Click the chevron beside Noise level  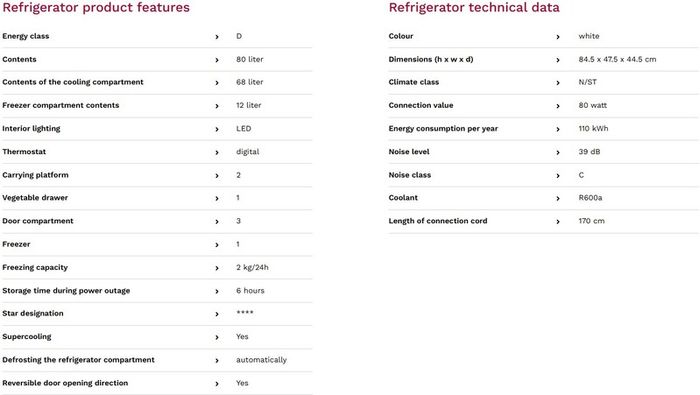558,152
